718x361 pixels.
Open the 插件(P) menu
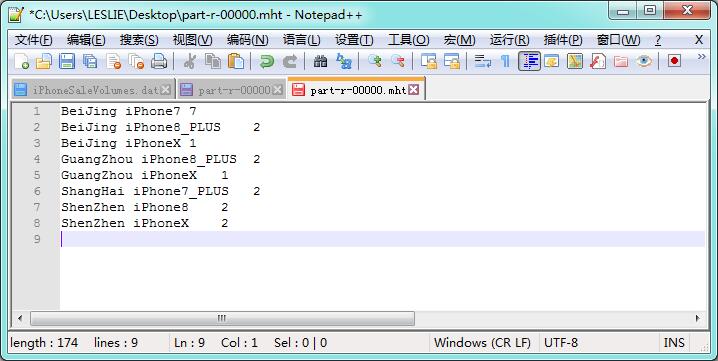click(563, 40)
